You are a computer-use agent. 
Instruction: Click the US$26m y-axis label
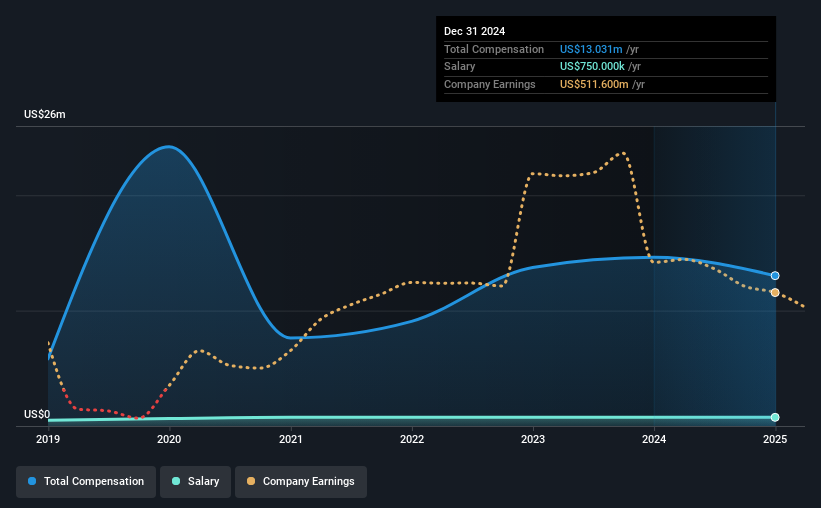[45, 114]
